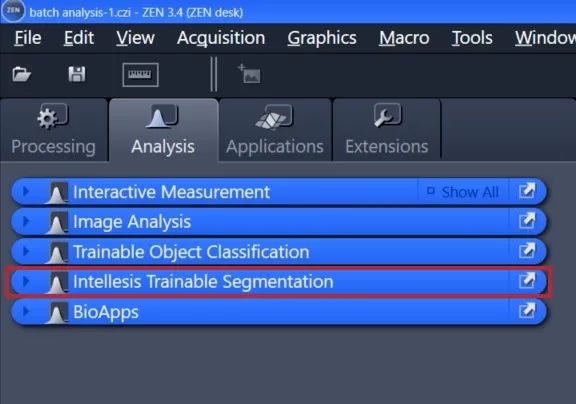This screenshot has width=576, height=404.
Task: Undock the BioApps panel
Action: point(527,311)
